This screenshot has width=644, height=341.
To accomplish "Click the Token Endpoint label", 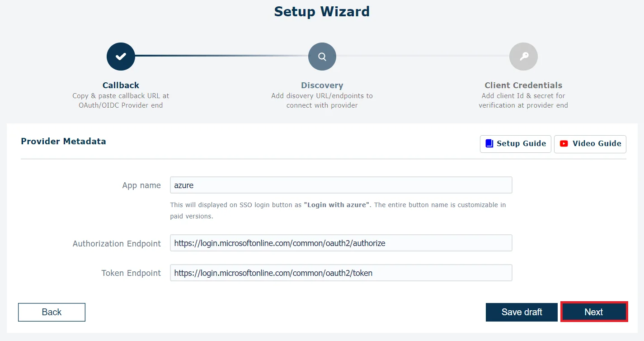I will coord(131,273).
